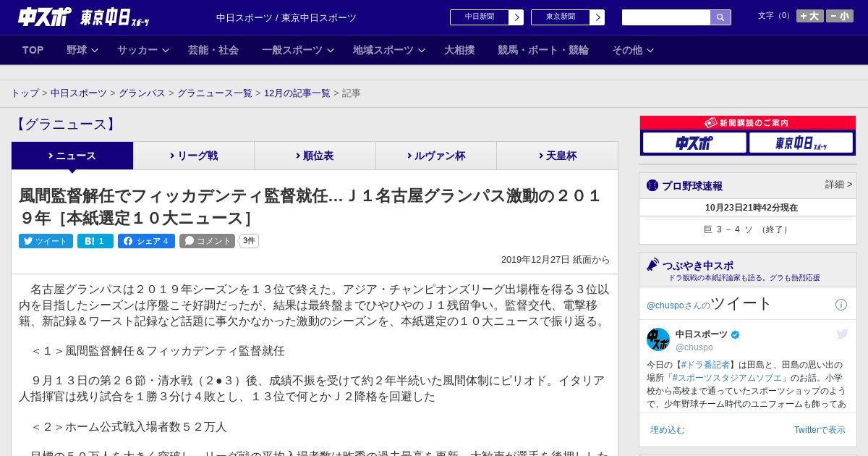
Task: Open the #スポーツスタジアムソブエ hashtag link
Action: (728, 378)
